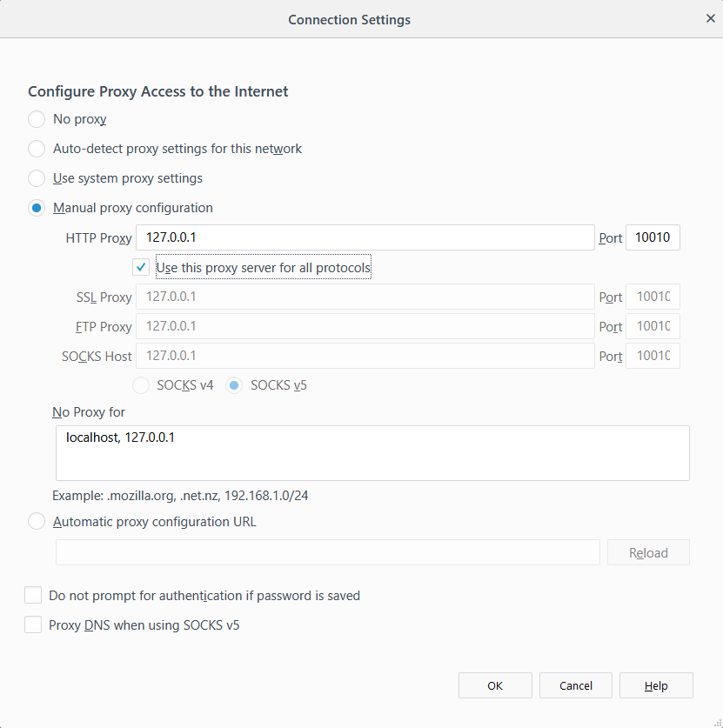Select the No proxy option
Viewport: 723px width, 728px height.
pyautogui.click(x=36, y=119)
